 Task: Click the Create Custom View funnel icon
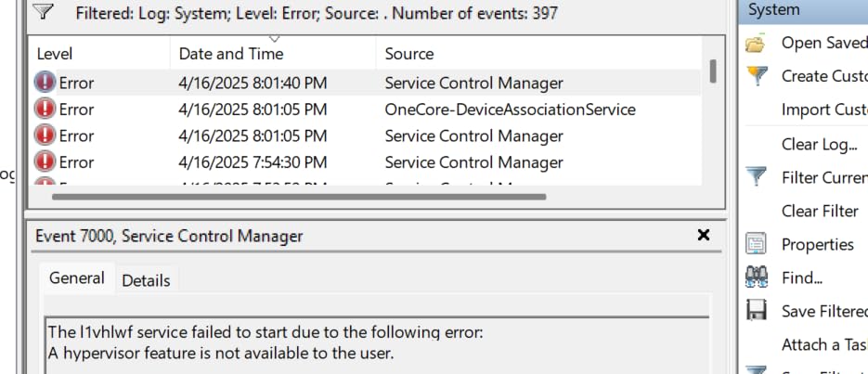[757, 76]
